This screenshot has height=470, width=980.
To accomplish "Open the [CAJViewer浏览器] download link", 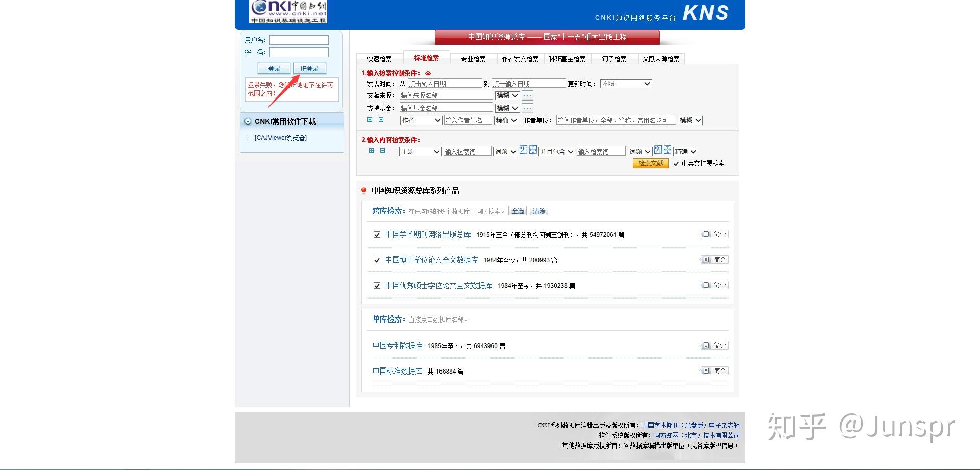I will (280, 138).
